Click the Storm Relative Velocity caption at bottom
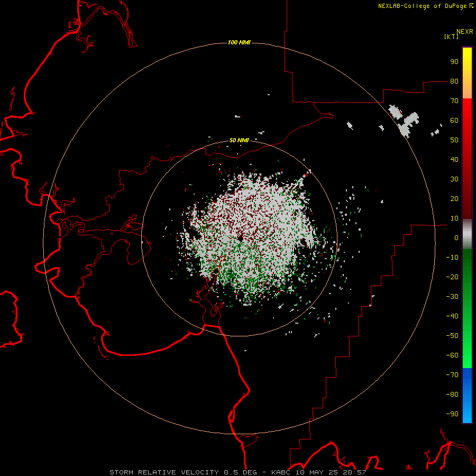Screen dimensions: 476x476 click(237, 472)
